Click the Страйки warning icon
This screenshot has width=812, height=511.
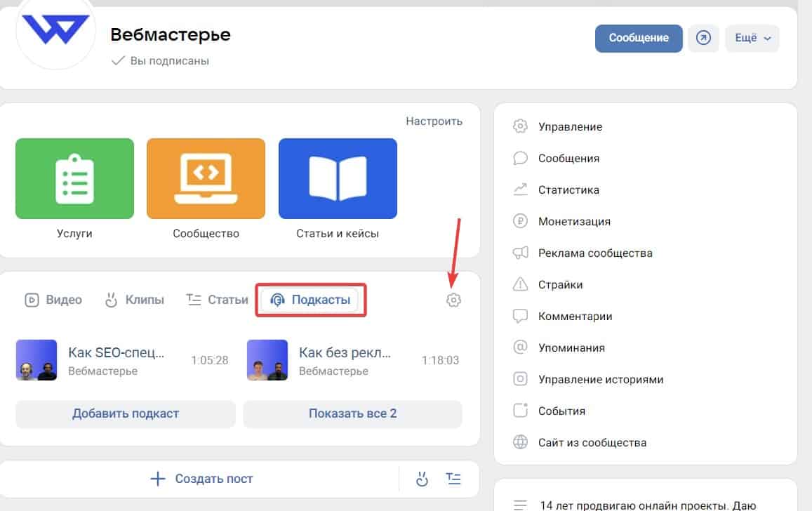[x=519, y=284]
